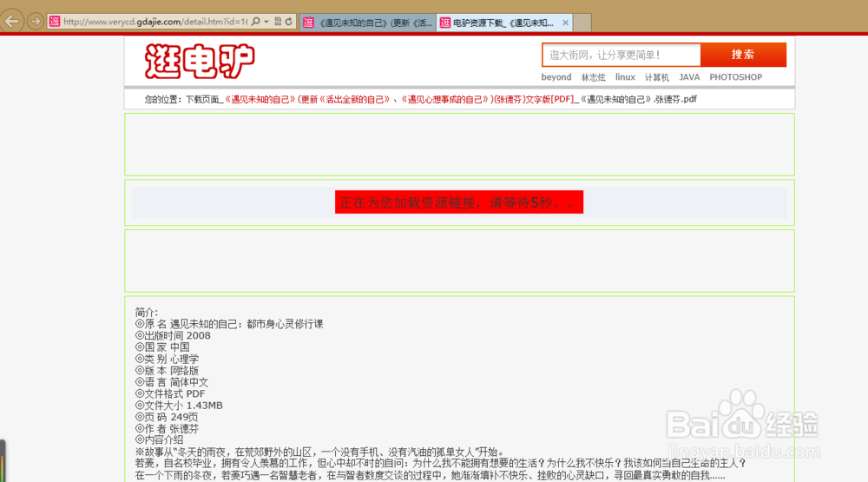
Task: Refresh the page with the reload icon
Action: click(x=288, y=22)
